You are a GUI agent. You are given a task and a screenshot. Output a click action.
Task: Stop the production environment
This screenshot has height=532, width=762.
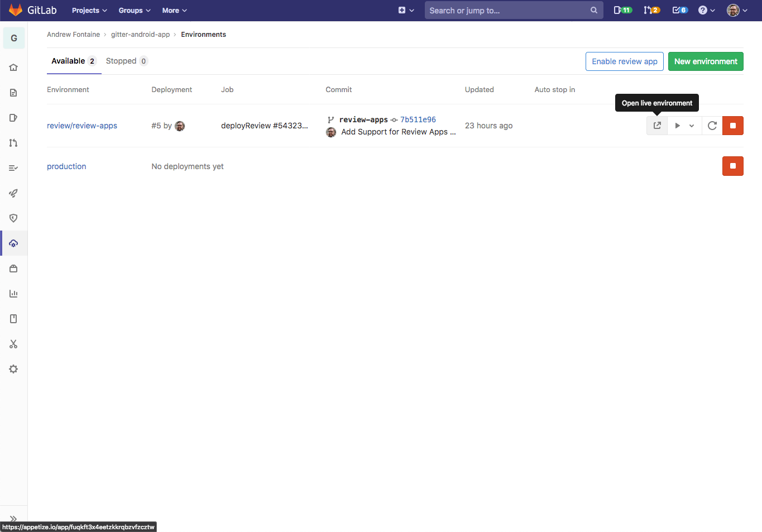tap(732, 166)
